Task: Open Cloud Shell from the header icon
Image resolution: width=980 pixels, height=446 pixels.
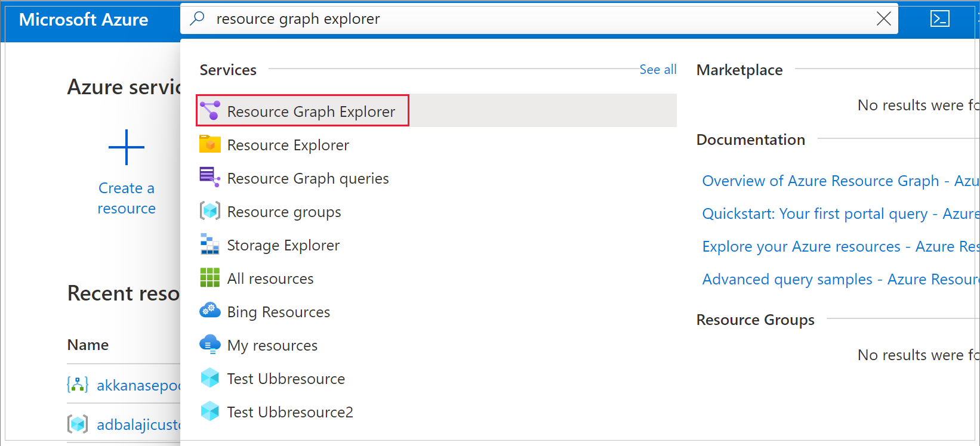Action: (x=940, y=19)
